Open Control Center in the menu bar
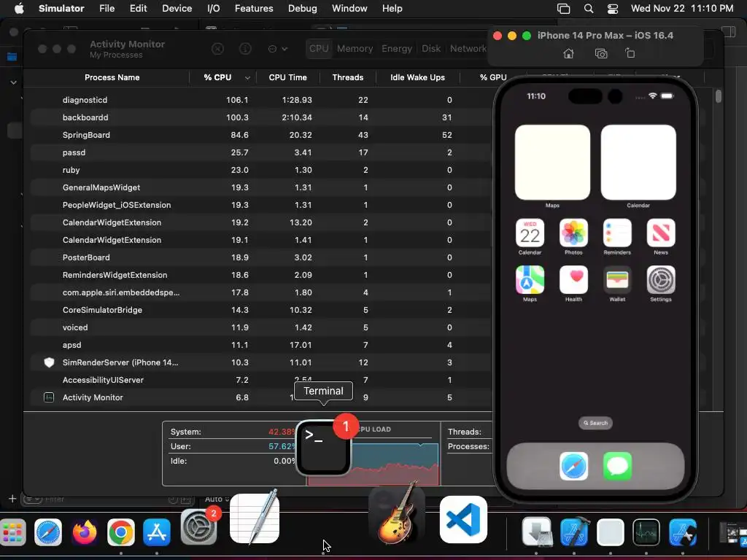 pos(613,9)
